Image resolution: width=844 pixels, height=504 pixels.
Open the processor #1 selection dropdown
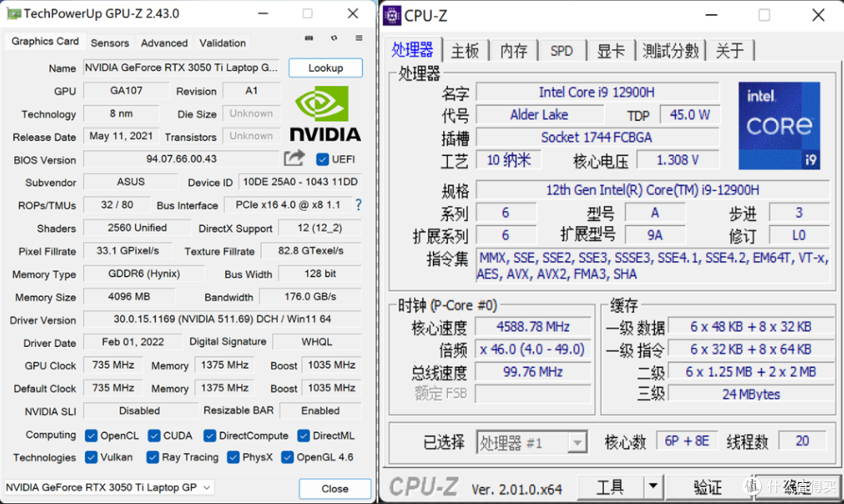click(x=531, y=442)
